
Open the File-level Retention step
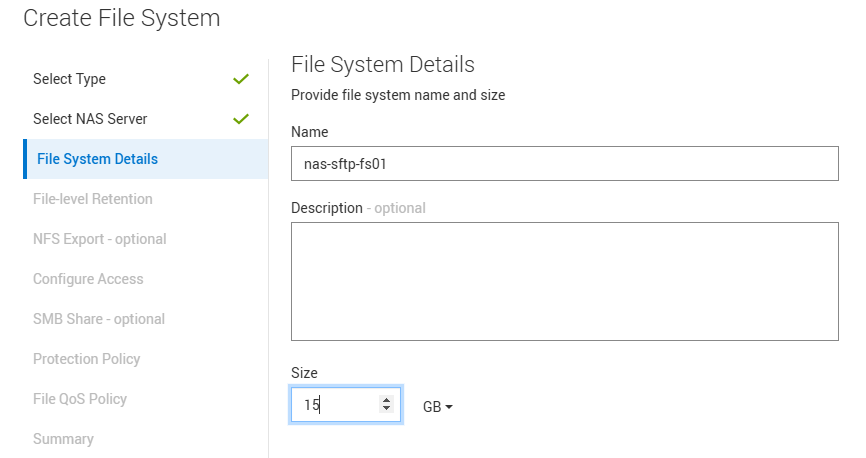93,199
